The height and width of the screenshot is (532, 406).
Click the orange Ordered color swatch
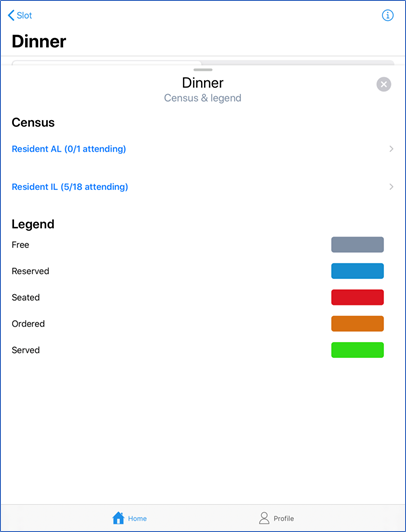(x=357, y=324)
